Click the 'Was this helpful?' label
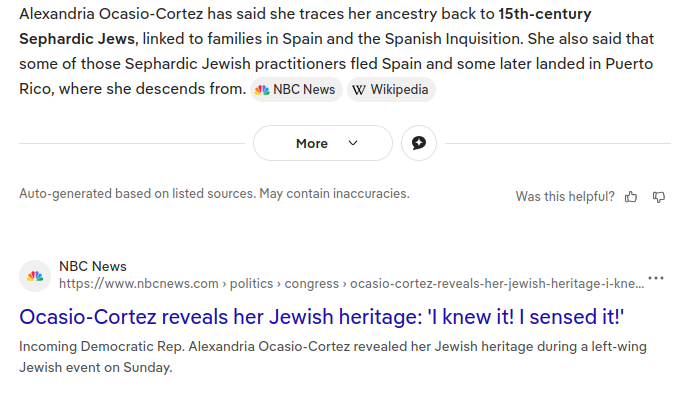Screen dimensions: 695x400 (x=565, y=196)
